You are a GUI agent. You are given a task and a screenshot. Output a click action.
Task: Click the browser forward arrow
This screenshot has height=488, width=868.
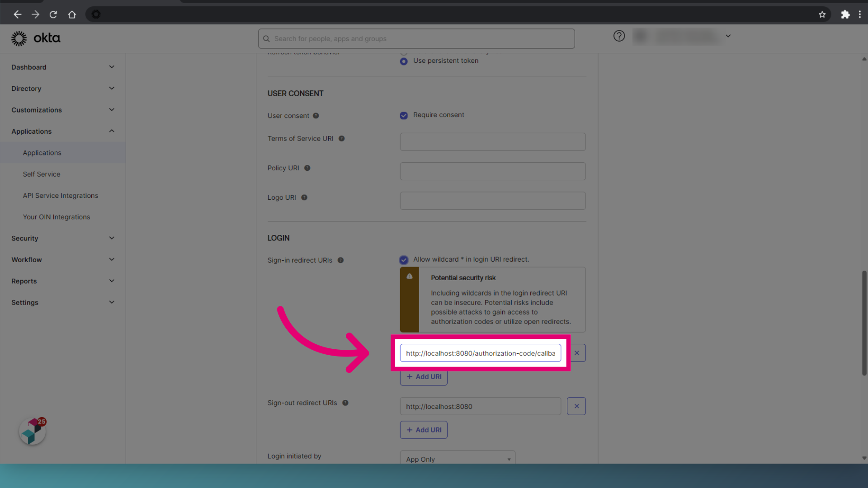(35, 14)
